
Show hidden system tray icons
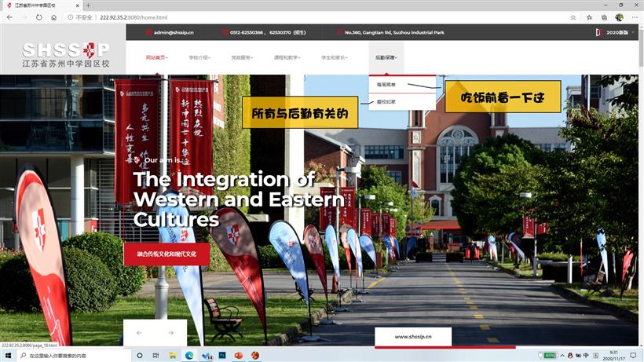tap(562, 356)
